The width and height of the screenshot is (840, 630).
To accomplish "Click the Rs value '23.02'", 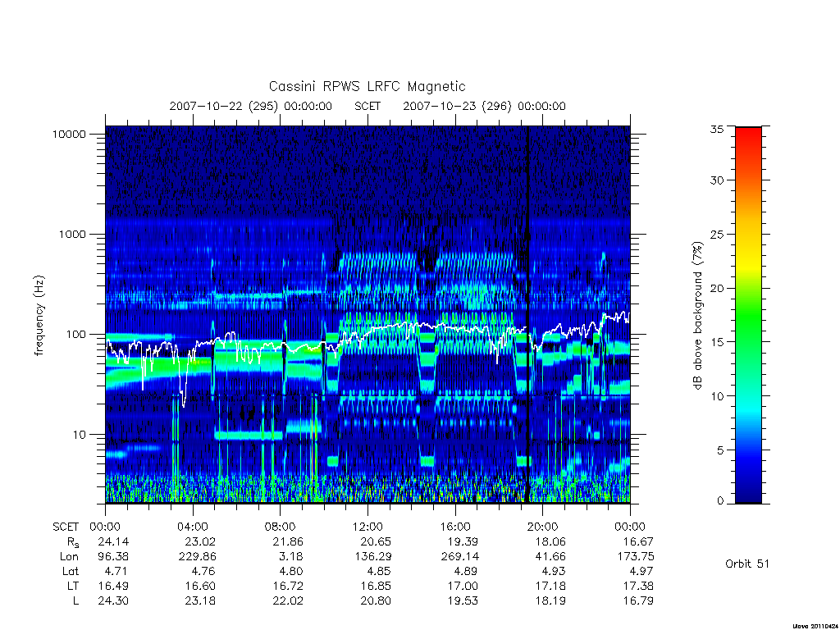I will pos(200,541).
